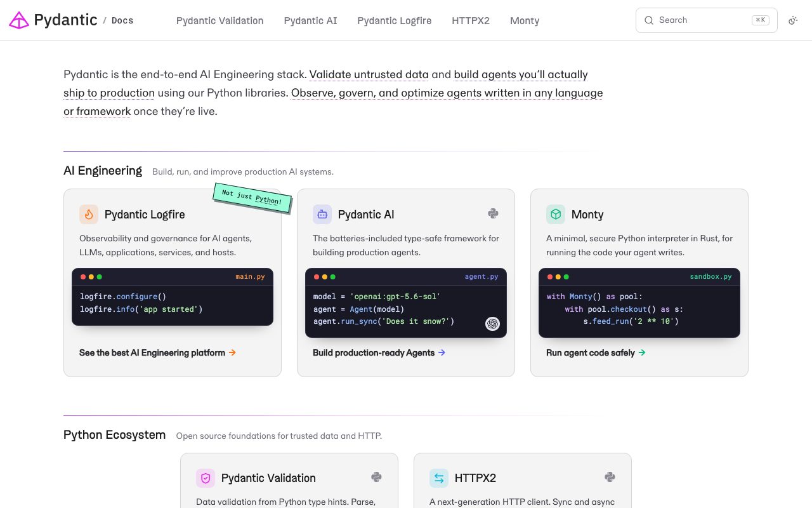Click the Python logo on Pydantic Validation card
The height and width of the screenshot is (508, 812).
pyautogui.click(x=376, y=478)
